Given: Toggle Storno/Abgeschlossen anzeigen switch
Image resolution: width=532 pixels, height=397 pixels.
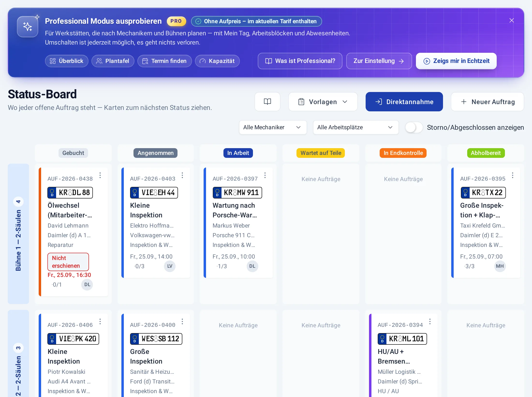Looking at the screenshot, I should coord(414,127).
